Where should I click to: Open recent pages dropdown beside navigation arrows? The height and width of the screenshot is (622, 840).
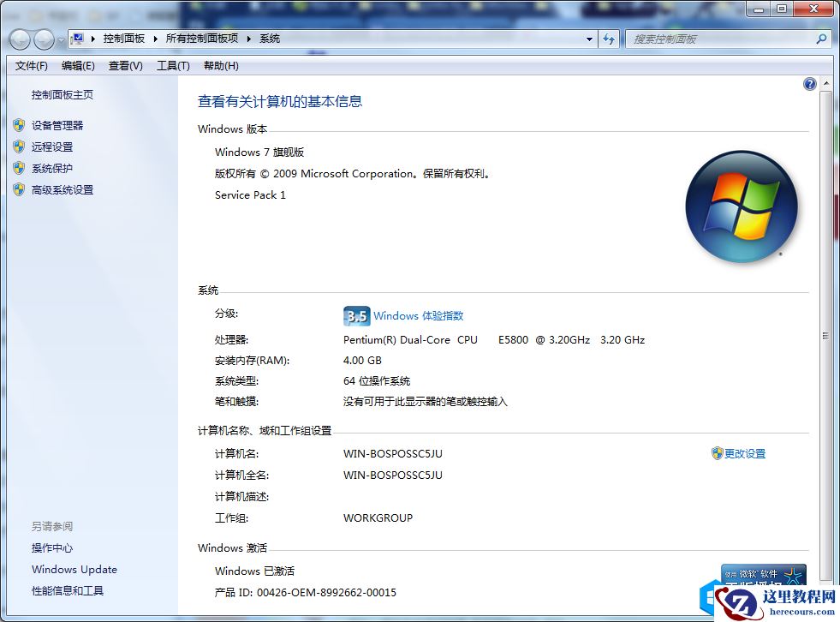(61, 39)
